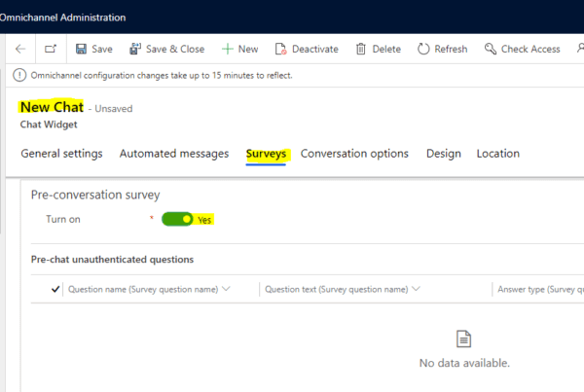Screen dimensions: 584x392
Task: Switch to the General settings tab
Action: pos(61,154)
